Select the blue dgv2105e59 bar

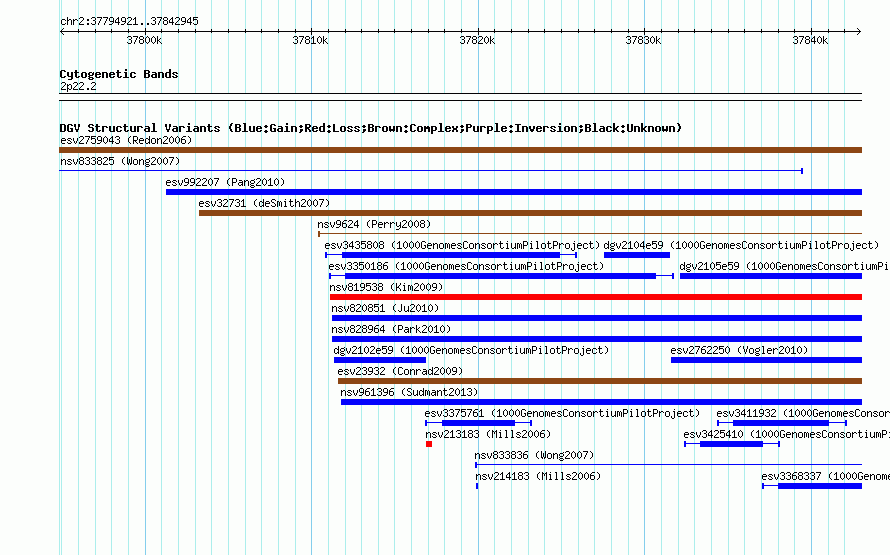point(771,276)
